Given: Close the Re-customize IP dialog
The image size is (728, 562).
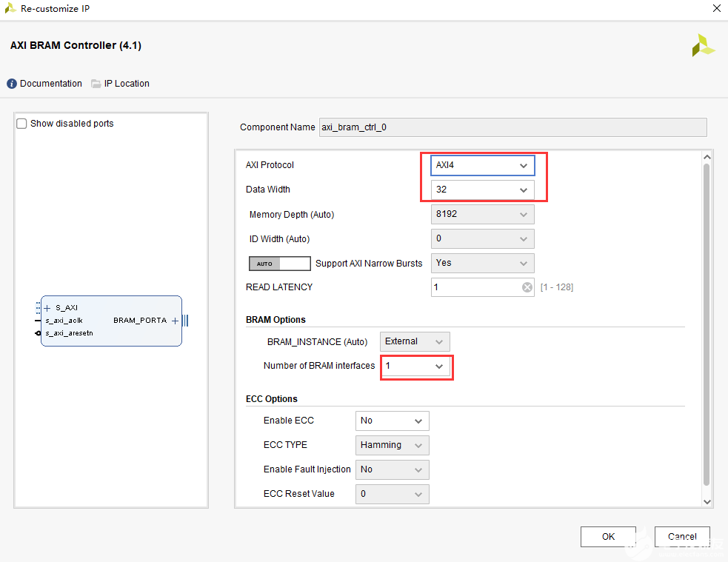Looking at the screenshot, I should tap(716, 9).
